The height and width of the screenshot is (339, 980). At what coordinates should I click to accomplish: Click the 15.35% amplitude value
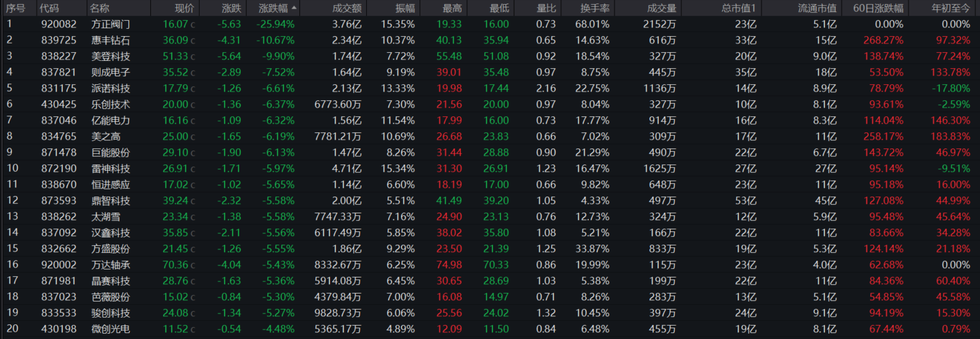click(x=398, y=24)
